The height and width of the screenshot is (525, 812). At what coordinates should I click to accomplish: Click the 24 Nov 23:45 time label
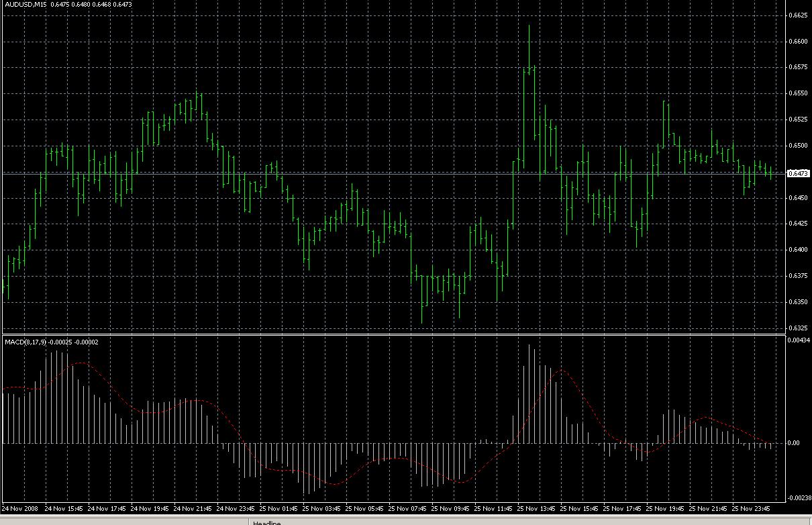[x=236, y=508]
